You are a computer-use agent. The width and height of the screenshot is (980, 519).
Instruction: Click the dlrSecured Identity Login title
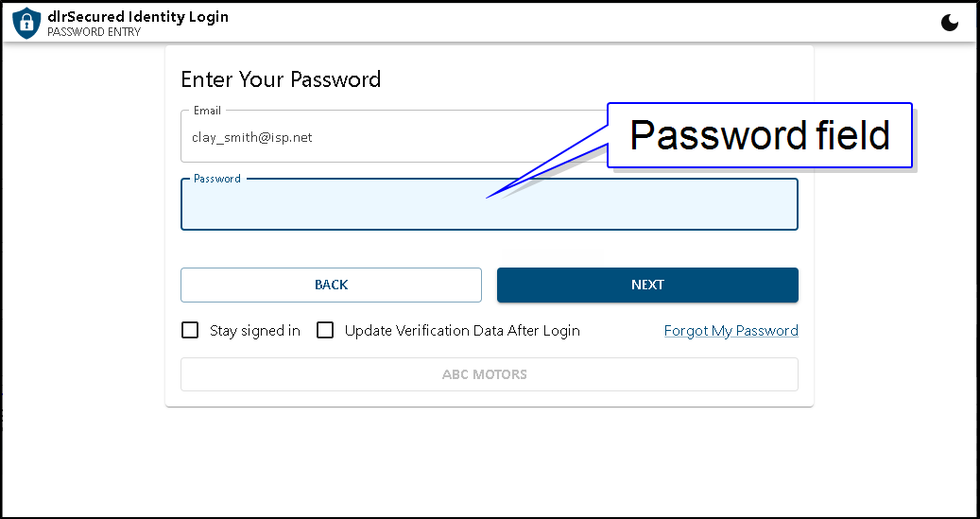pyautogui.click(x=138, y=16)
